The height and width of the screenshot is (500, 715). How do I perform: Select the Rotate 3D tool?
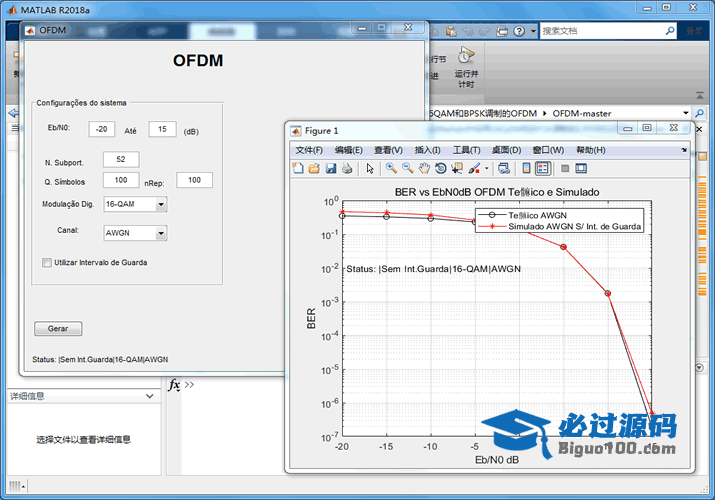(440, 168)
